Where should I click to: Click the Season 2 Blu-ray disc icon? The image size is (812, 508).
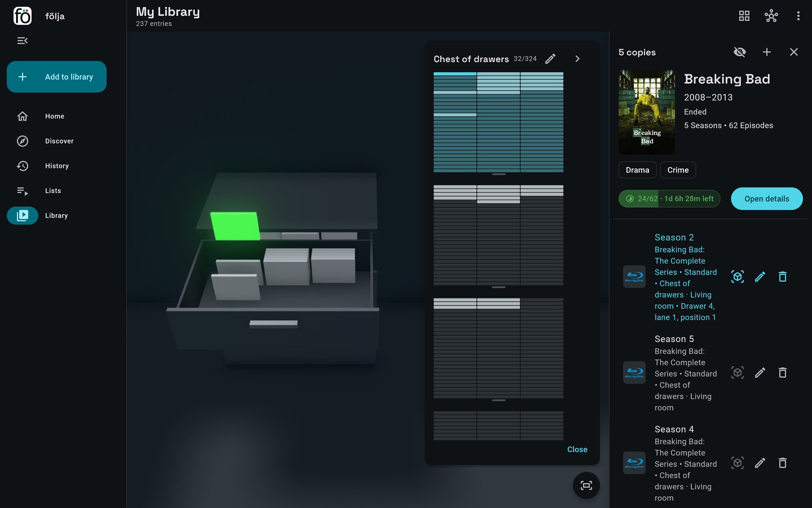tap(634, 276)
